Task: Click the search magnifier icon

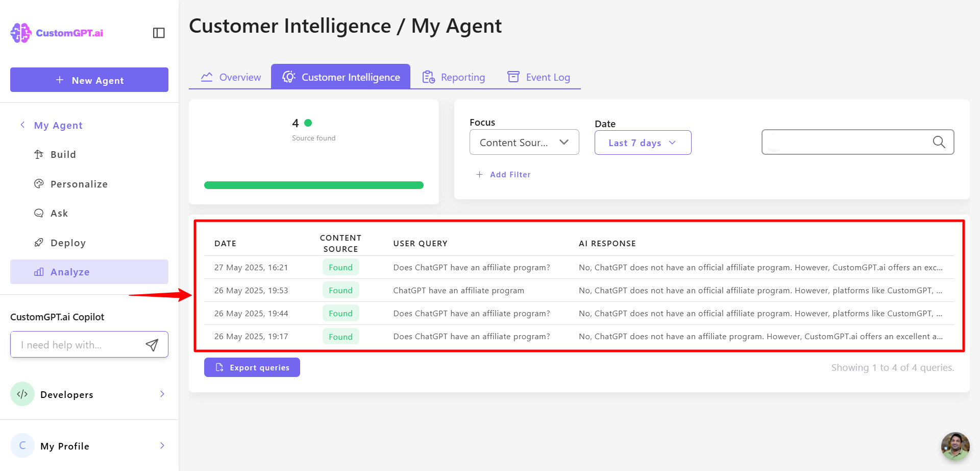Action: click(x=939, y=142)
